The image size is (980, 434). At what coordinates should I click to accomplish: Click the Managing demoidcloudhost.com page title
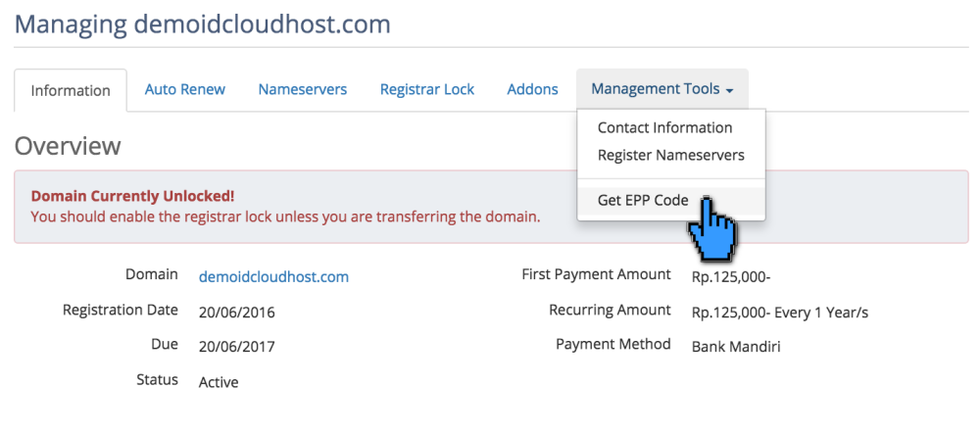point(203,24)
